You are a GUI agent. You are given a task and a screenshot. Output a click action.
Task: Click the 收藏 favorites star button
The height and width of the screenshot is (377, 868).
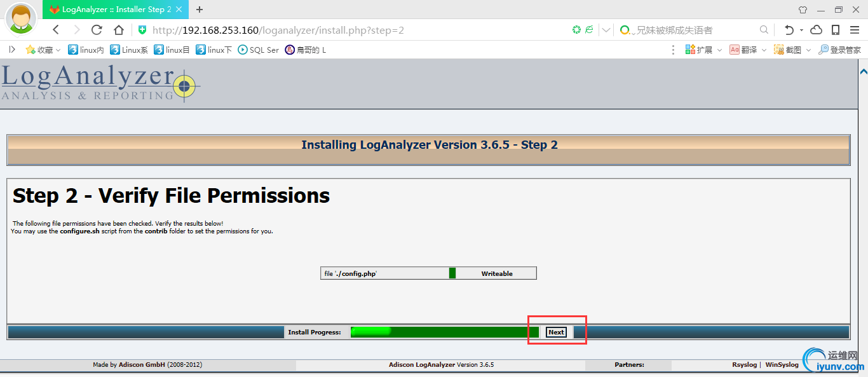[x=39, y=50]
